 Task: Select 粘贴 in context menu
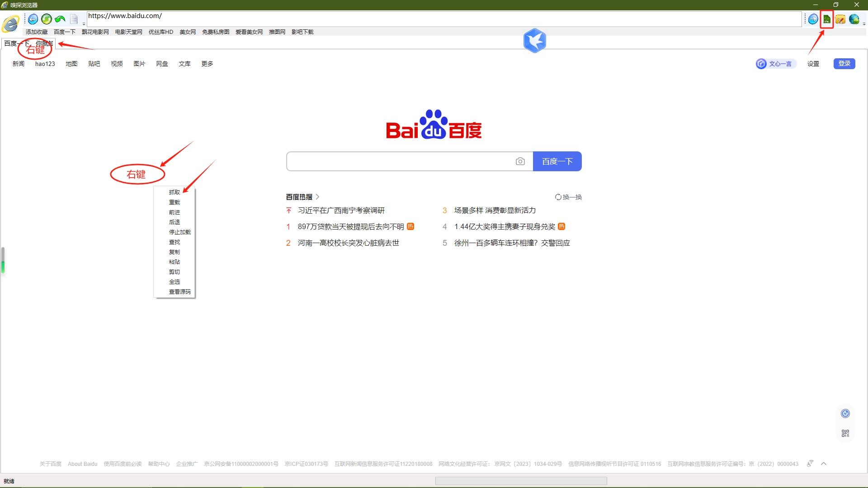click(x=175, y=262)
